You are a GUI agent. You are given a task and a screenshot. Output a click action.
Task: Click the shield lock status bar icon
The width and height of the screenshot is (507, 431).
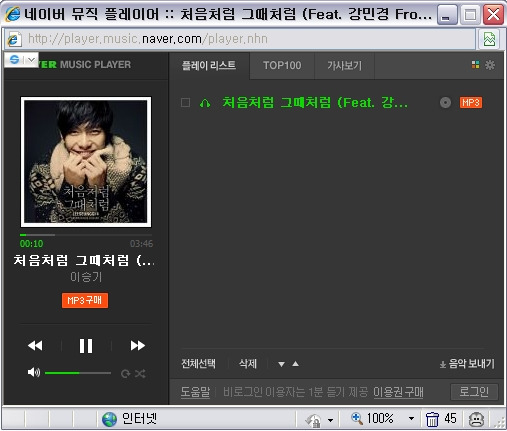pyautogui.click(x=313, y=420)
